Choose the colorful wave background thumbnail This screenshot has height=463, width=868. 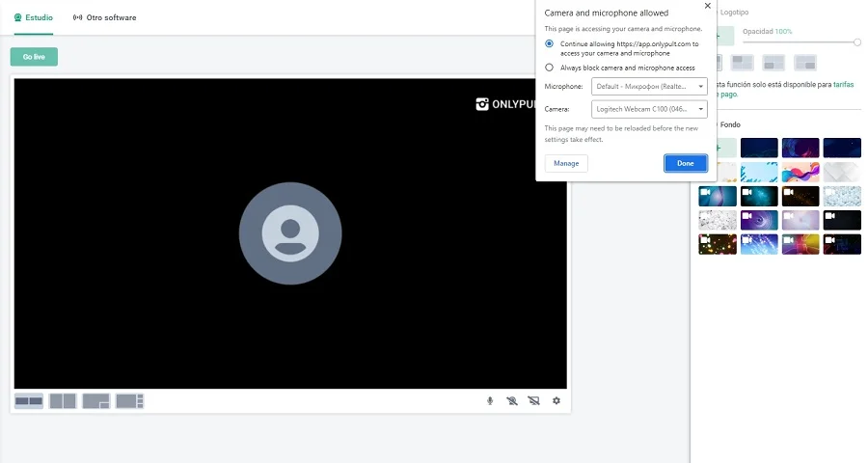click(800, 172)
